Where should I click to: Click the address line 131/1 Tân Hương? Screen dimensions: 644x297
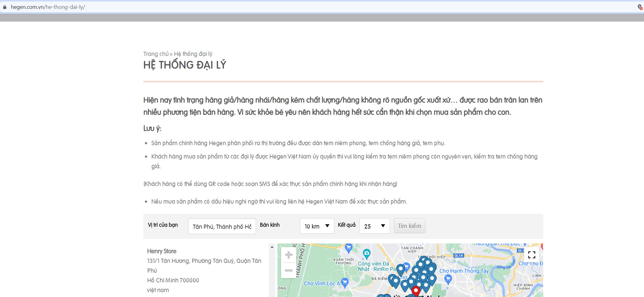[x=204, y=266]
